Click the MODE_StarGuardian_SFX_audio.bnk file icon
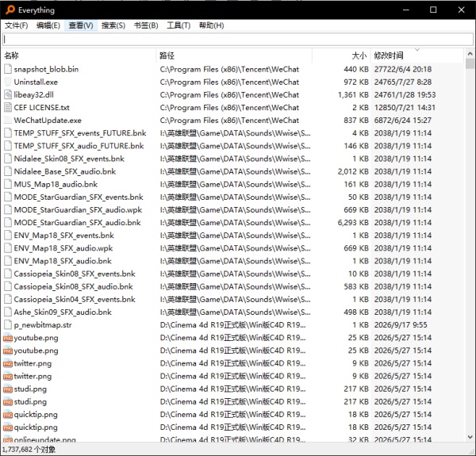This screenshot has height=456, width=476. pos(8,223)
